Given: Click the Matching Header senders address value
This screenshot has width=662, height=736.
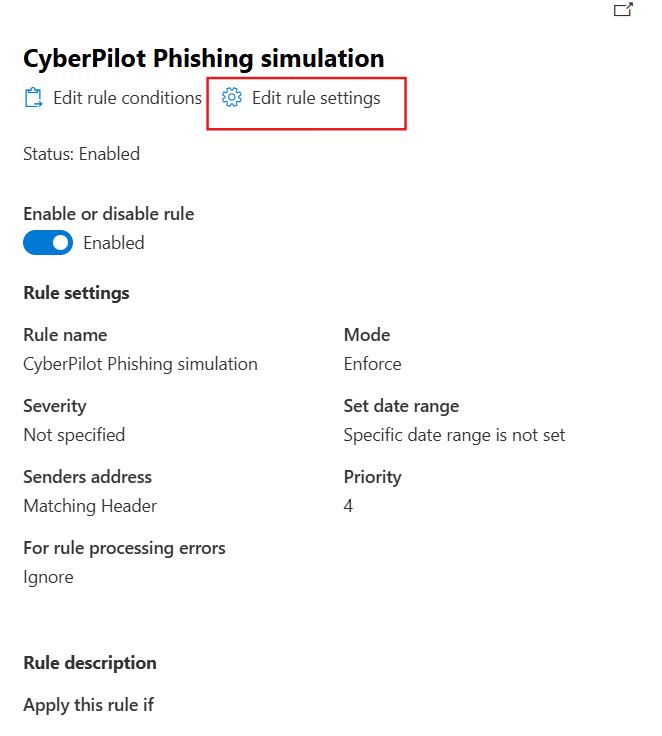Looking at the screenshot, I should point(90,506).
